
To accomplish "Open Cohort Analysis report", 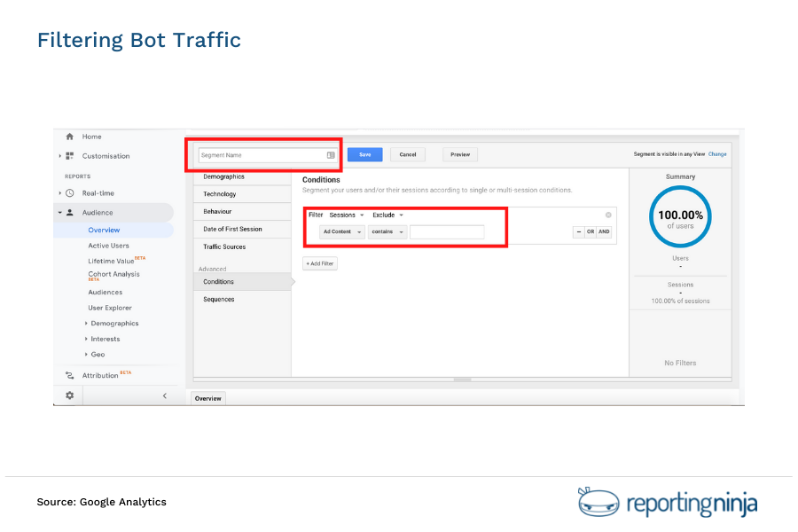I will 113,274.
